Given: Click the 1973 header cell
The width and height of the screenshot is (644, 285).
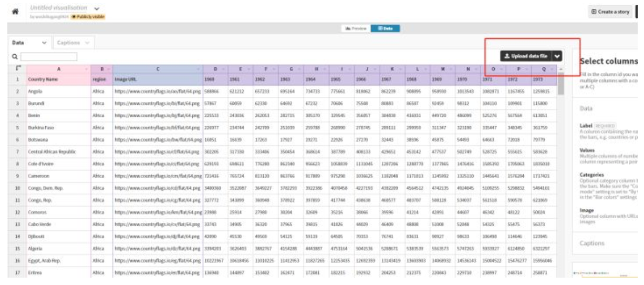Looking at the screenshot, I should click(x=543, y=79).
